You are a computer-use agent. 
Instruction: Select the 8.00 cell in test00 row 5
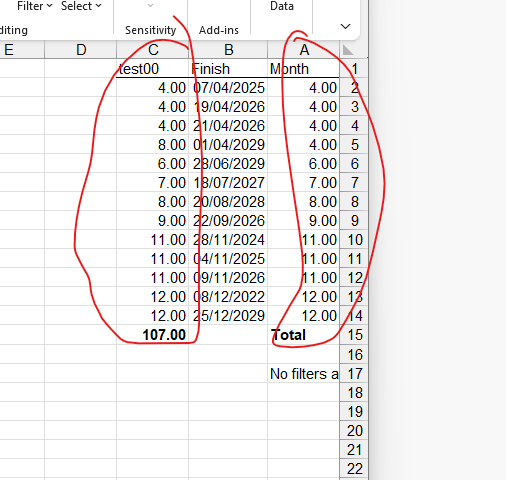153,145
